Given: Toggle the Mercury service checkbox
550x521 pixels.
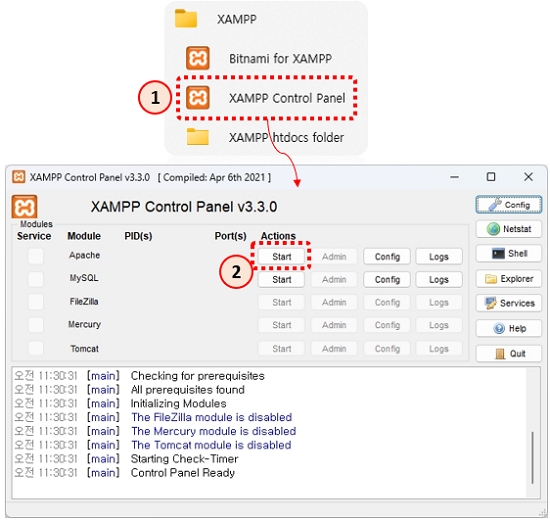Looking at the screenshot, I should [x=35, y=325].
